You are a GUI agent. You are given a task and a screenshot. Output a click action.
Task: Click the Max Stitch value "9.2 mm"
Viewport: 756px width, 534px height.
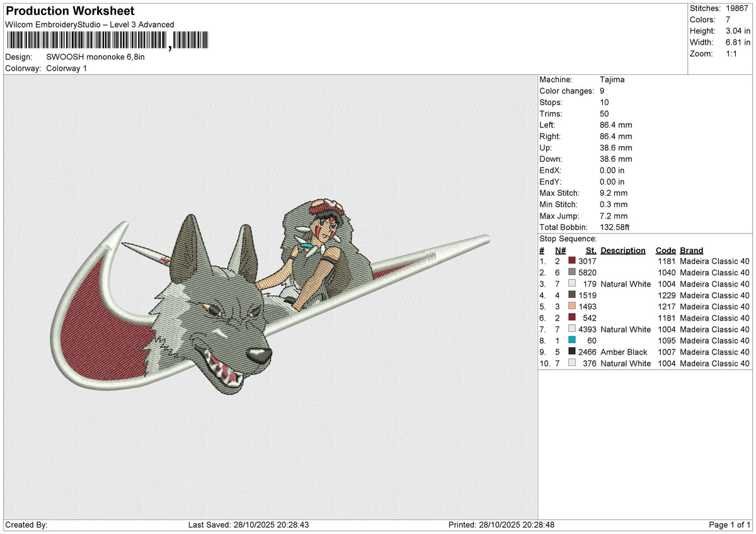[x=614, y=193]
